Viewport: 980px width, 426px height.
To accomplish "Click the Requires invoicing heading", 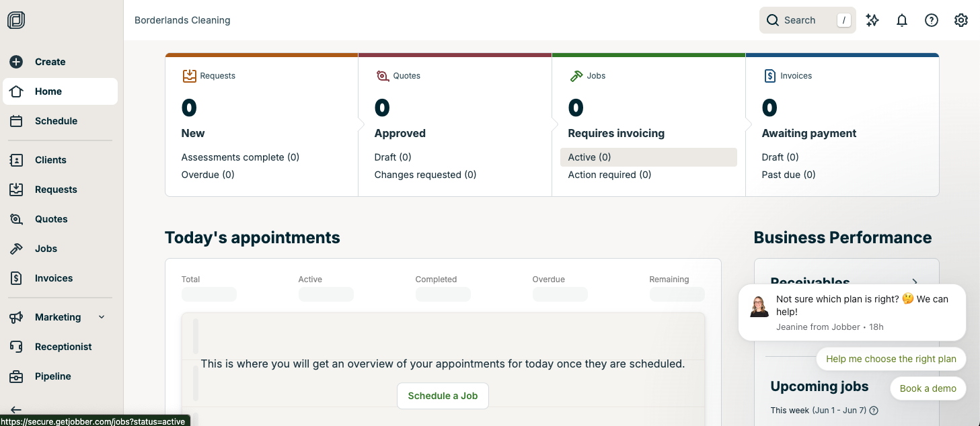I will coord(616,133).
